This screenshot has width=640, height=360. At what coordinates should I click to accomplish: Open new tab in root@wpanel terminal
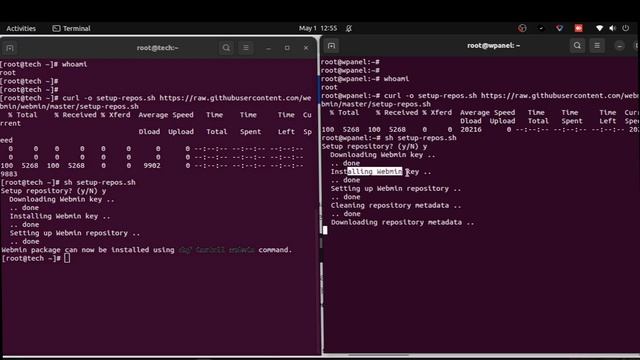(x=331, y=46)
